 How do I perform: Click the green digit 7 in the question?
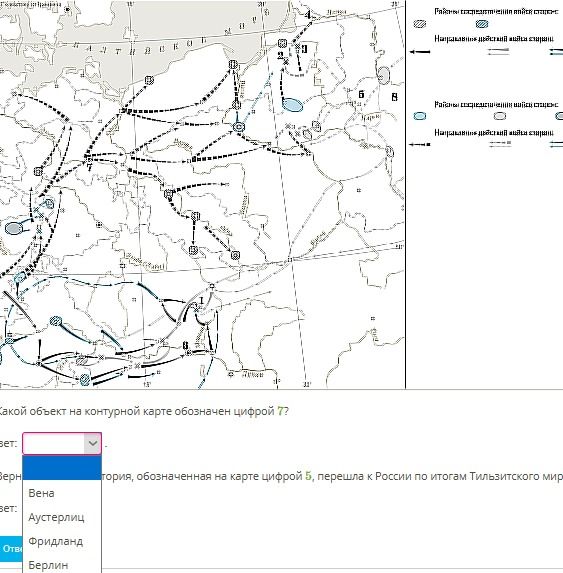point(280,411)
